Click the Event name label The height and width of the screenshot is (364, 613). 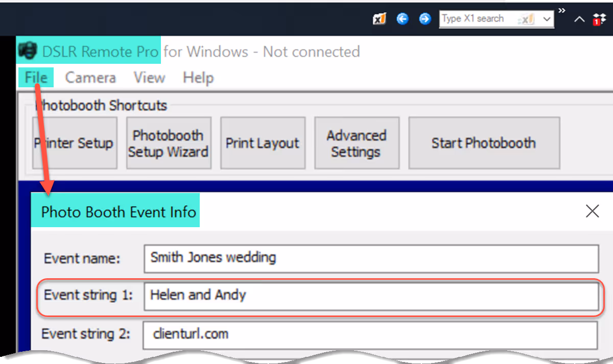82,258
